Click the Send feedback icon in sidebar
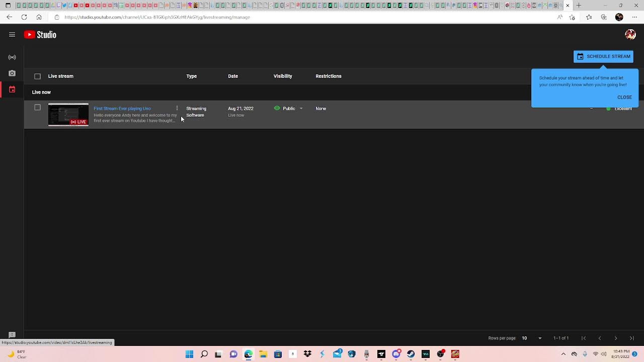The image size is (644, 362). click(x=12, y=335)
